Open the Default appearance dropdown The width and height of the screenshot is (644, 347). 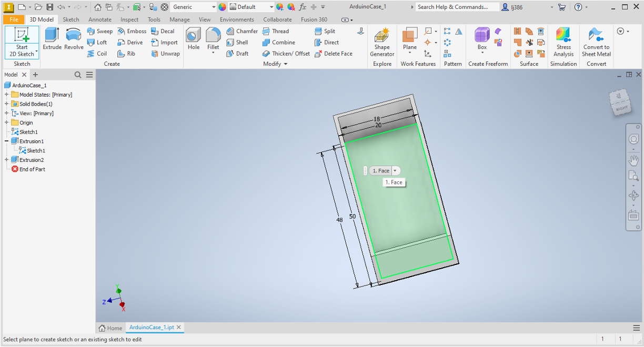point(271,7)
